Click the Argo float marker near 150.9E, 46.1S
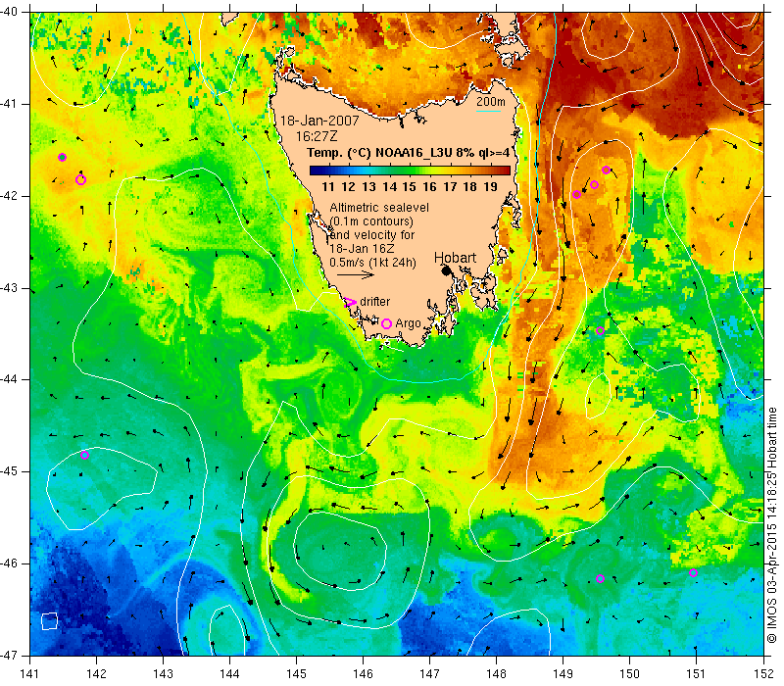 (693, 573)
